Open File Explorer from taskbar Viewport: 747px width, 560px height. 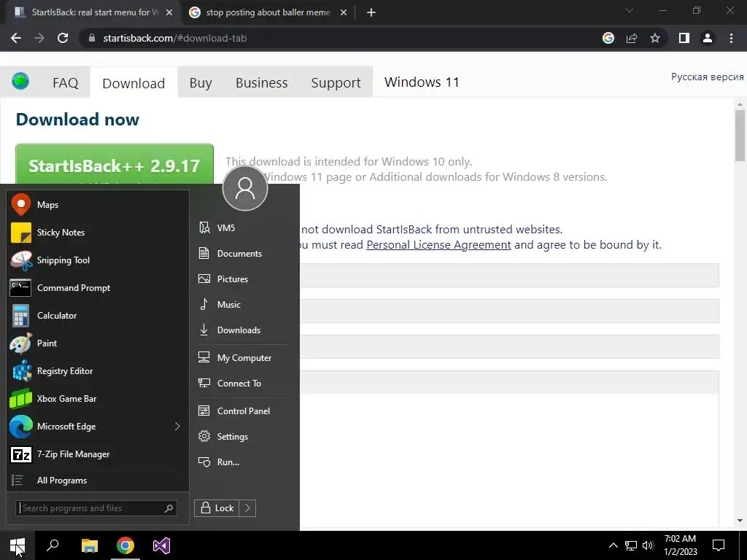tap(89, 545)
